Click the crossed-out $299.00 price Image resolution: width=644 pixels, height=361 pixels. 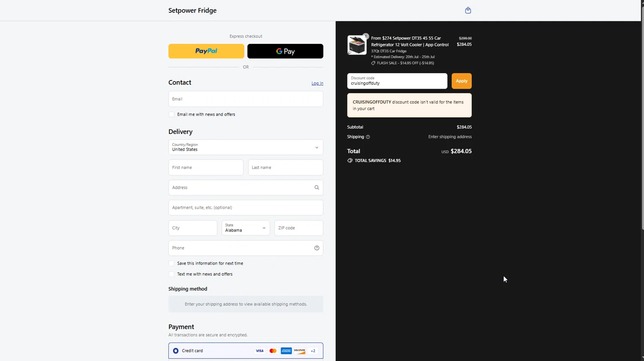coord(465,38)
